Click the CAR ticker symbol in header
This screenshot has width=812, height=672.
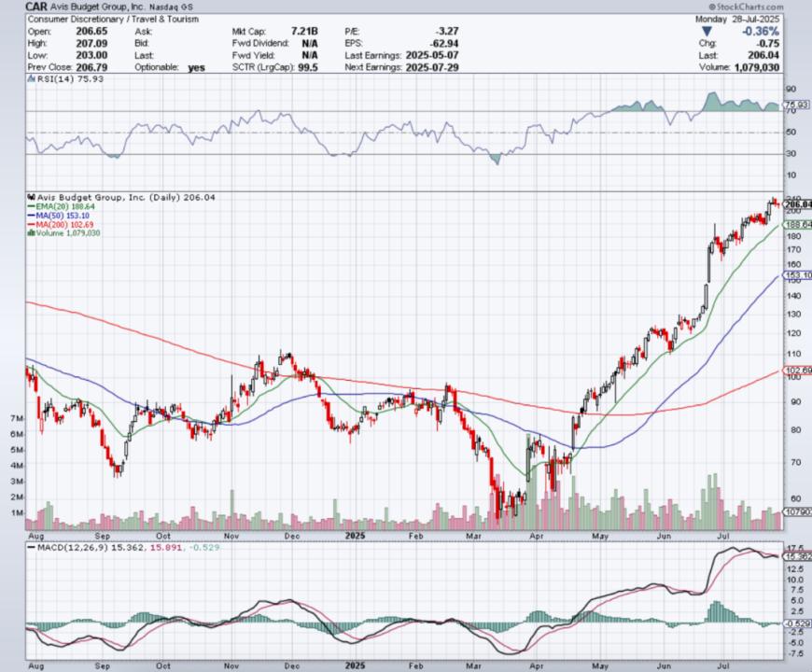tap(36, 7)
